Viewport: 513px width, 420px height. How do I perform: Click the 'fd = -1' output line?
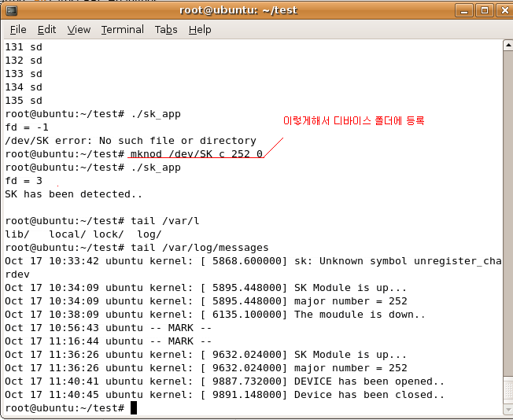(x=27, y=127)
